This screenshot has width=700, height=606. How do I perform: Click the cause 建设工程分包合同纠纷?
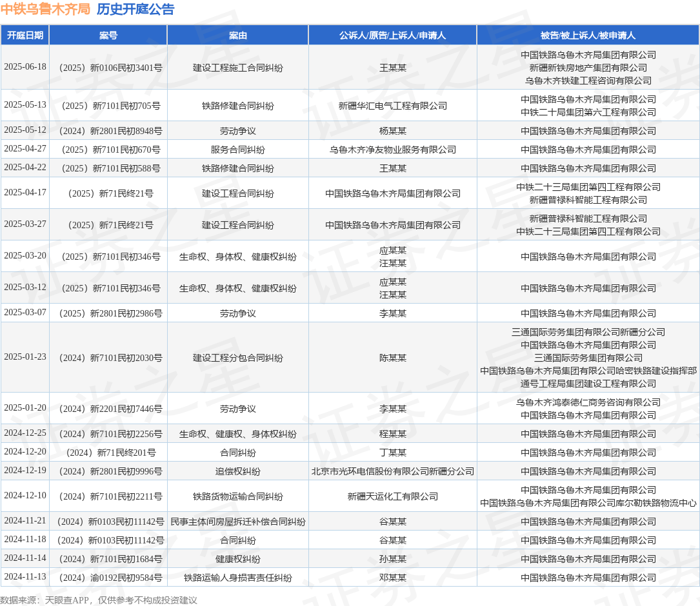tap(237, 358)
